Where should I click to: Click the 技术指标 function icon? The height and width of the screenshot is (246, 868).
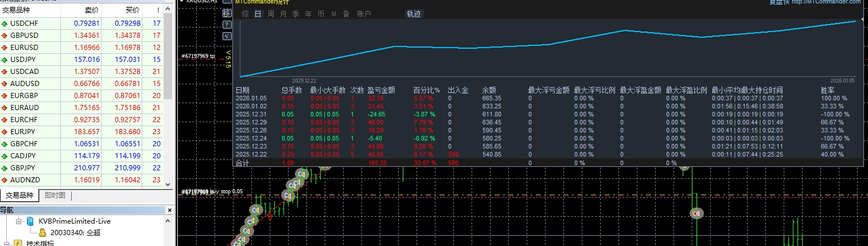pyautogui.click(x=18, y=243)
